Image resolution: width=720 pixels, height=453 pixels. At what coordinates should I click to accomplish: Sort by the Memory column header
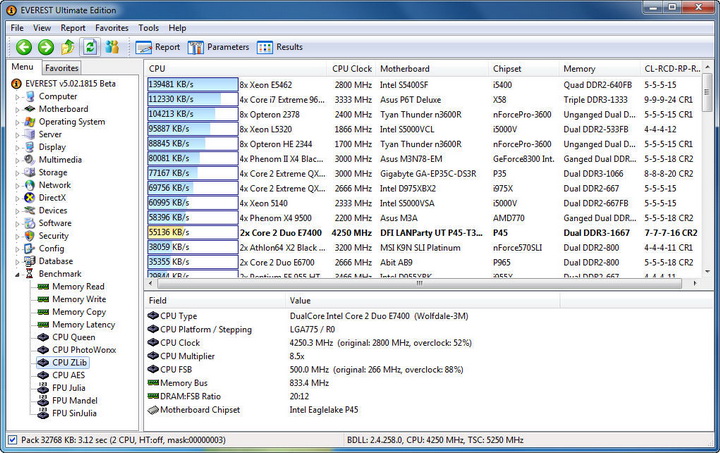[600, 69]
